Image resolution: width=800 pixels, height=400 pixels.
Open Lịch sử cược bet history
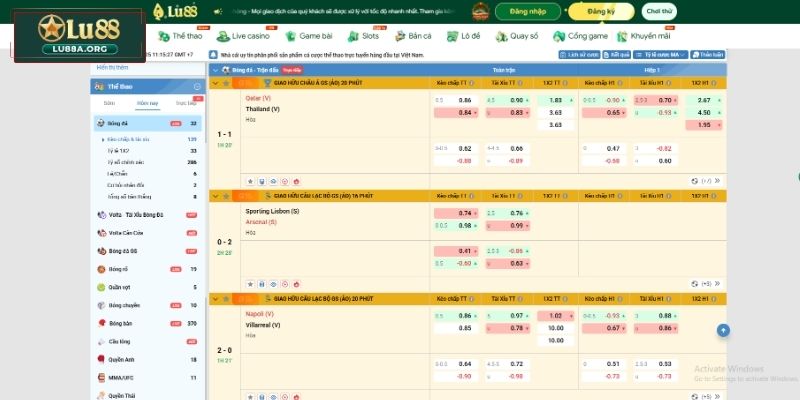pyautogui.click(x=581, y=54)
